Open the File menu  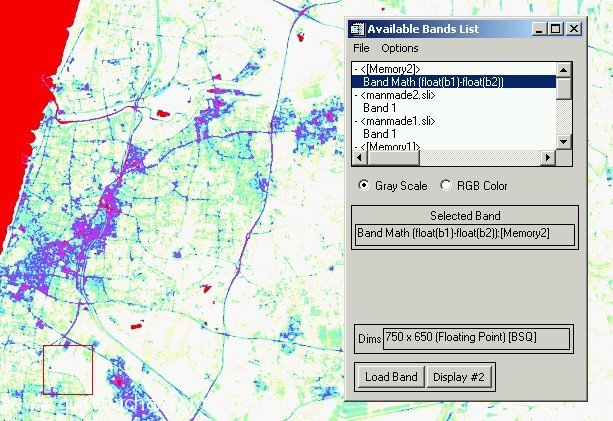(361, 48)
